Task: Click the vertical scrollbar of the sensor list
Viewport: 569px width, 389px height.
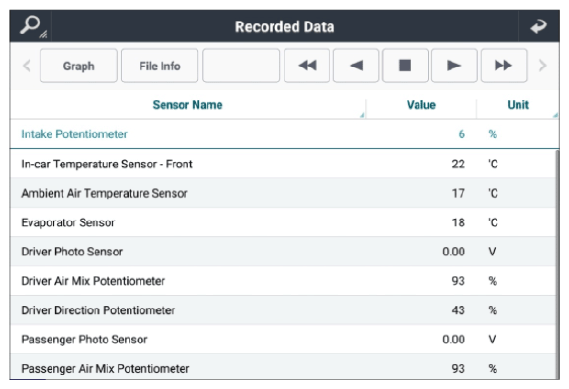Action: 557,264
